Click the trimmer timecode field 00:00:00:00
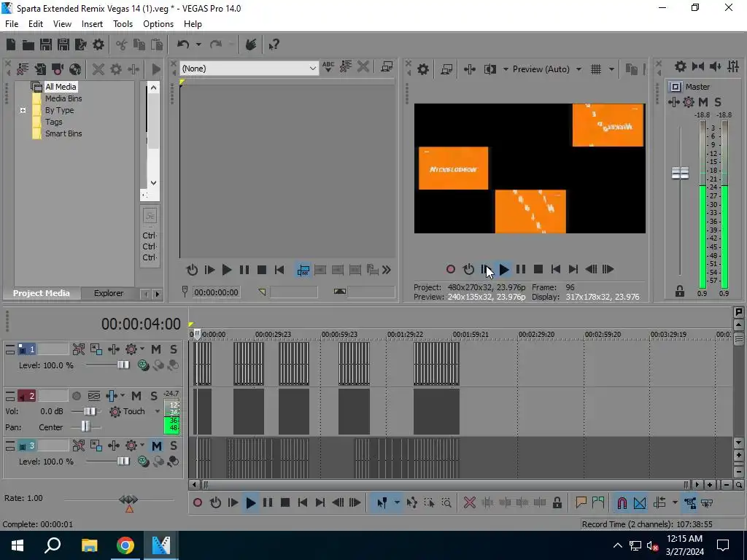 click(216, 292)
